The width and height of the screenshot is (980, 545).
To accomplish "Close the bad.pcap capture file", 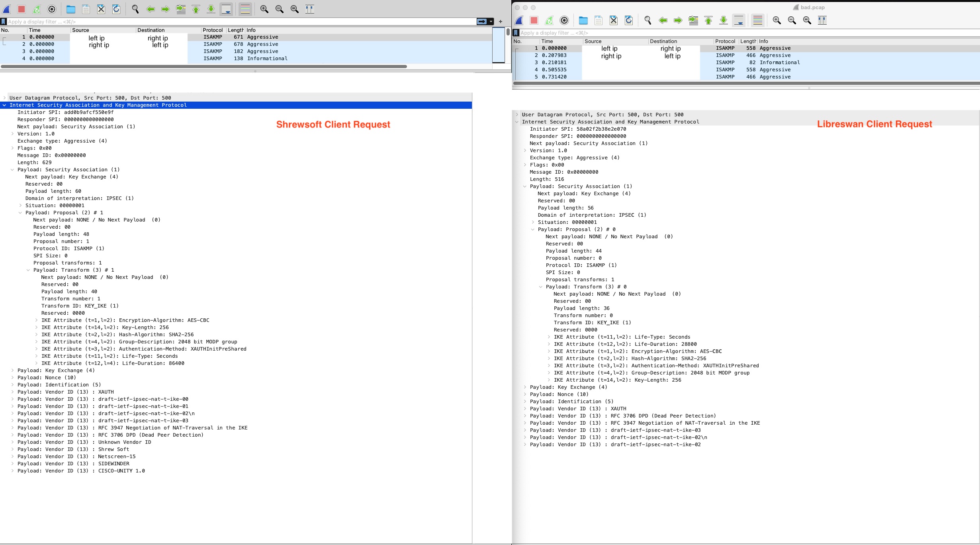I will click(x=613, y=20).
